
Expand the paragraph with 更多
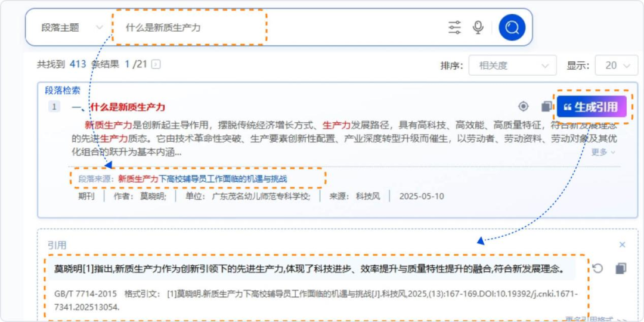[603, 152]
